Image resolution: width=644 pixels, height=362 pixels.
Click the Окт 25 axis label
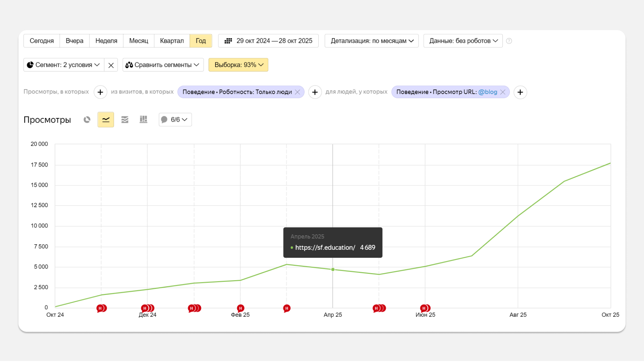click(610, 315)
